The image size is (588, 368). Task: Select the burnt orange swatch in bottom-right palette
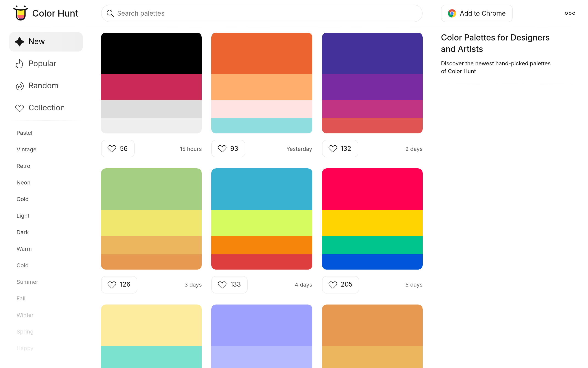coord(372,325)
